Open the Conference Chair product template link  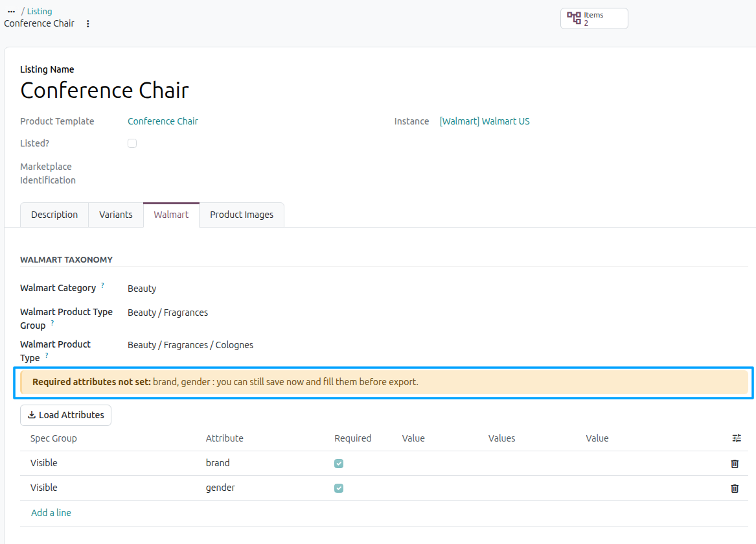coord(163,121)
